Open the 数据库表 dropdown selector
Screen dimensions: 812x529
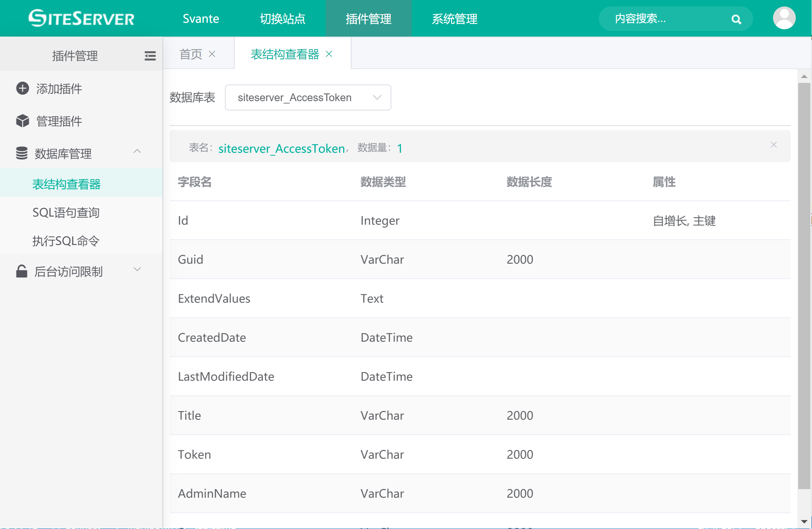click(x=308, y=98)
